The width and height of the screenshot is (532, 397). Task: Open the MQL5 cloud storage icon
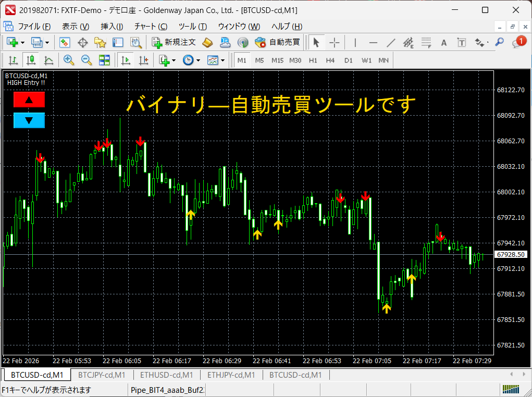[x=225, y=42]
